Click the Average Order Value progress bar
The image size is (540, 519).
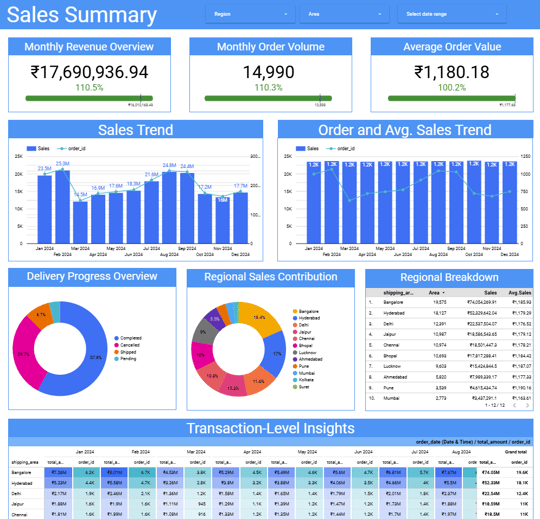click(451, 98)
